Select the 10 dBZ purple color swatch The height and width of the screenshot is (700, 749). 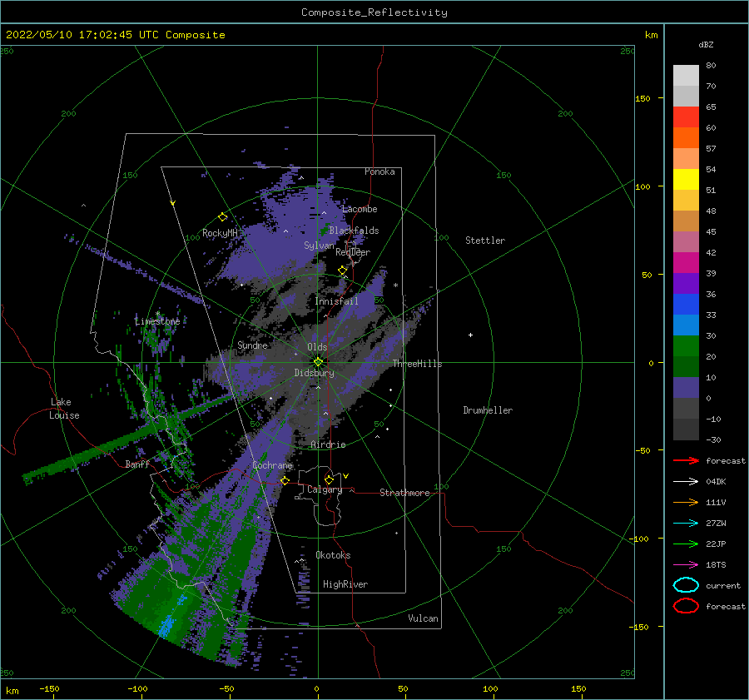[686, 387]
